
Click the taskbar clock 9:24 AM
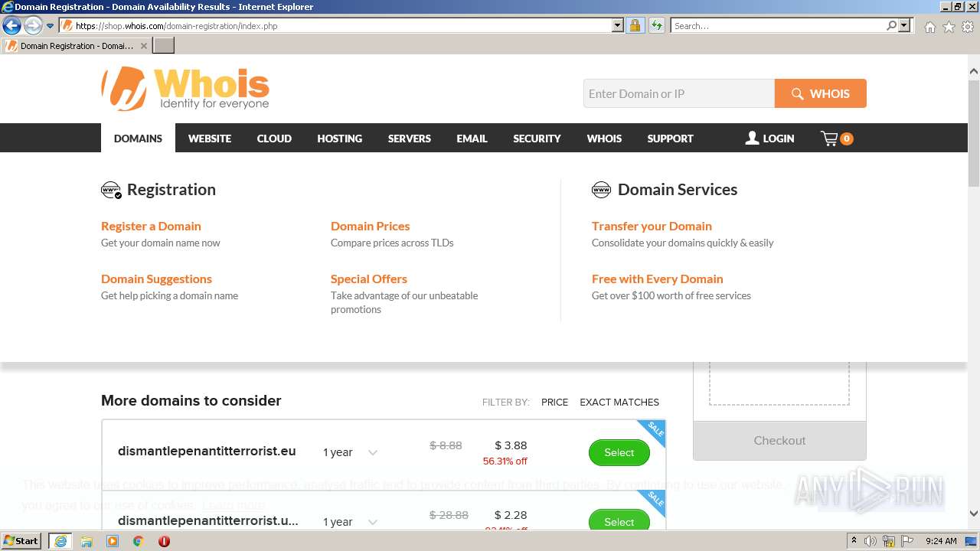tap(941, 541)
